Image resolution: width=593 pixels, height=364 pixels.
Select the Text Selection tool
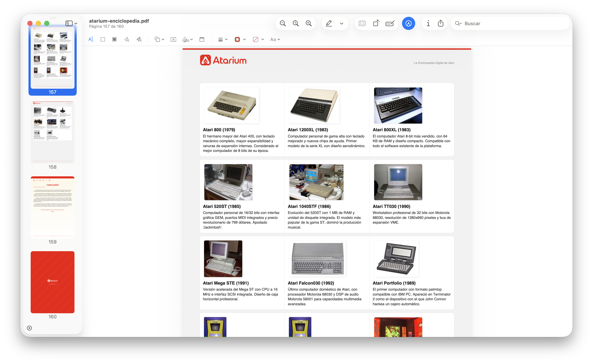91,39
